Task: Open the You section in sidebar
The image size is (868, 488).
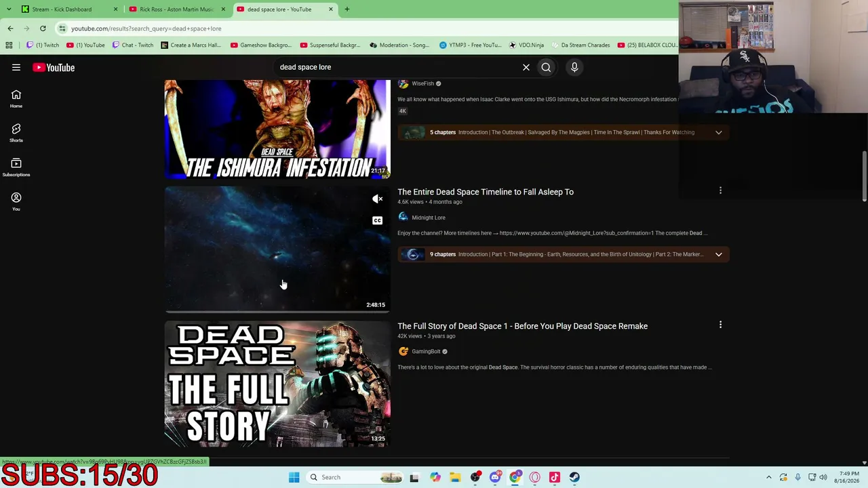Action: pos(16,201)
